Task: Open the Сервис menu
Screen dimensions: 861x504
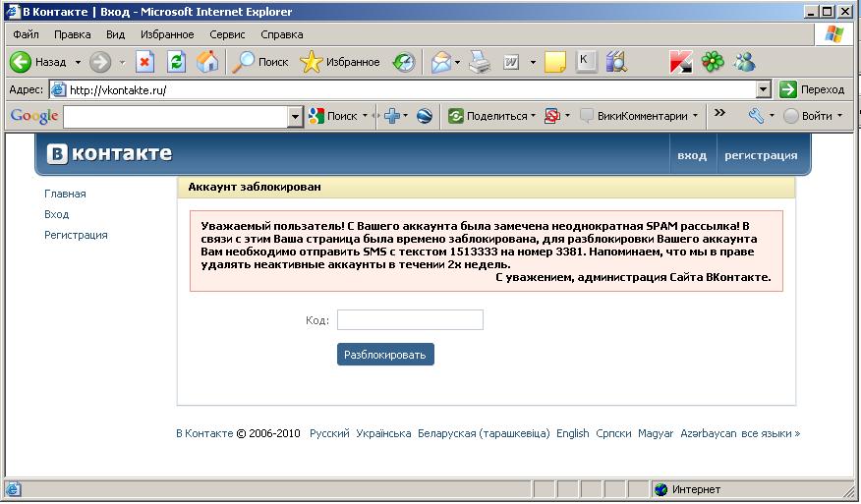Action: (x=227, y=34)
